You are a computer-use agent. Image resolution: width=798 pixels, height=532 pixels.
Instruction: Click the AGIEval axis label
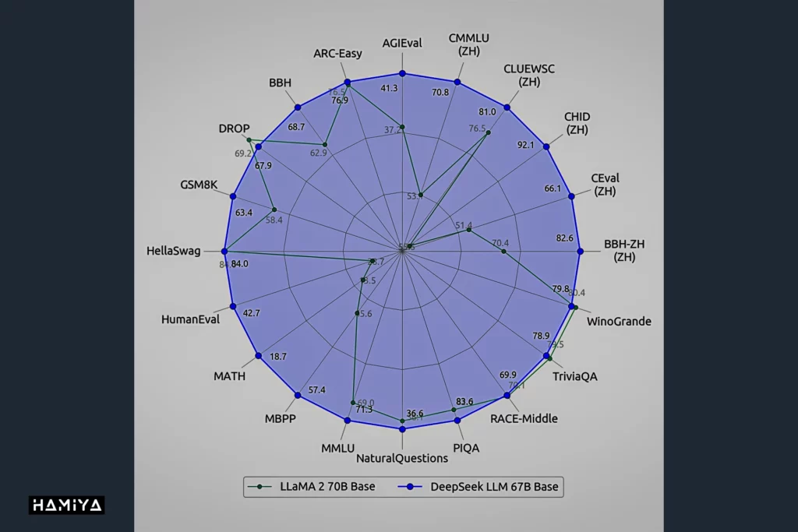pyautogui.click(x=402, y=44)
